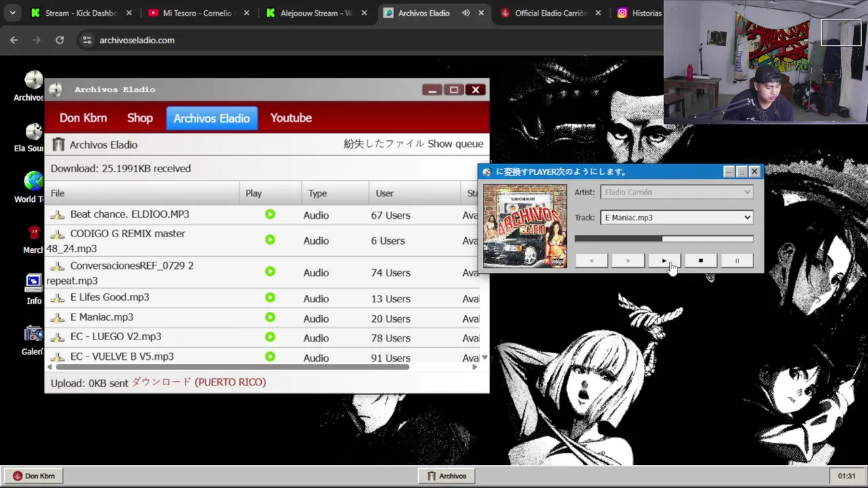
Task: Click the Don Kbrn start button in taskbar
Action: pos(34,476)
